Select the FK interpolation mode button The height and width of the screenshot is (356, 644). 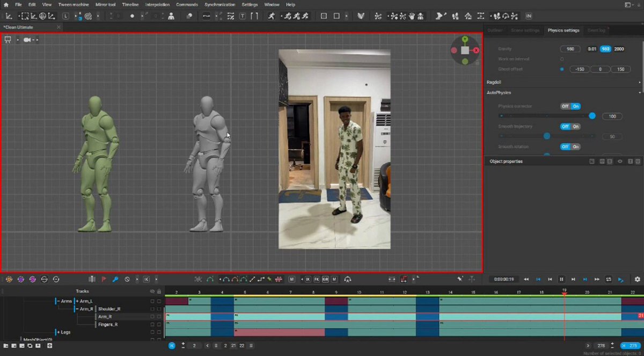click(x=317, y=279)
